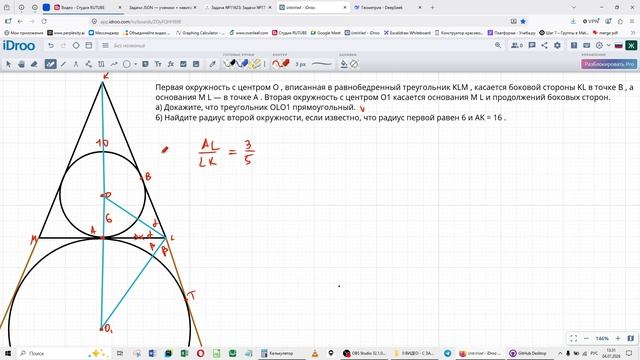Open the fx formula tool
Viewport: 640px width, 360px height.
tap(171, 64)
